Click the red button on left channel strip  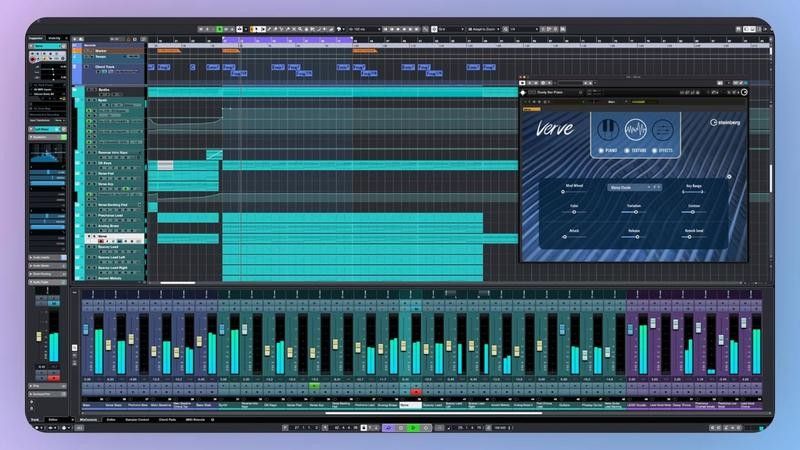(x=54, y=378)
